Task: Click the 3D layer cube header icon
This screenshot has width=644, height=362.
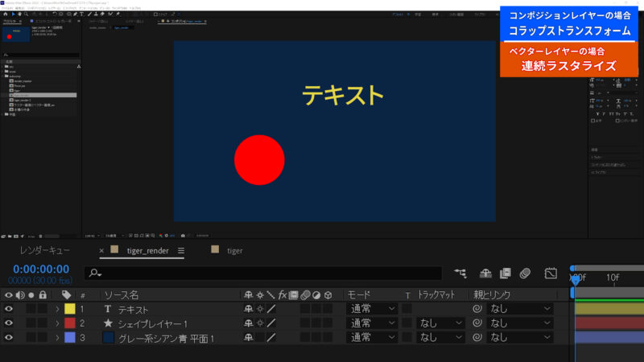Action: click(x=328, y=294)
